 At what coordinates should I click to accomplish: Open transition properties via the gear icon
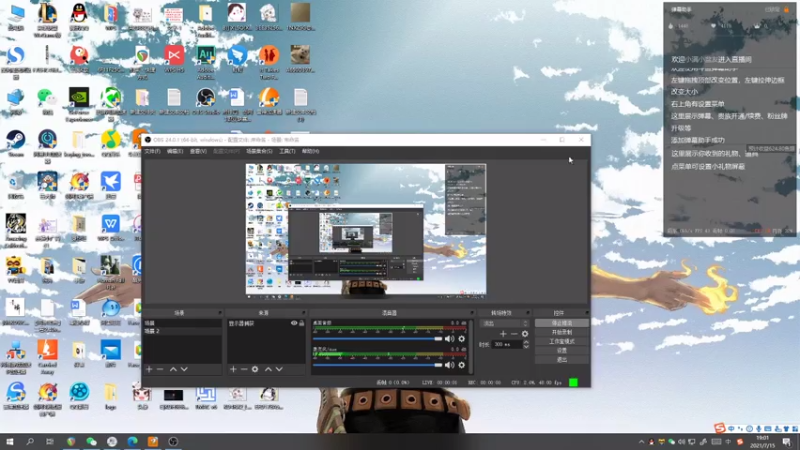(x=525, y=334)
